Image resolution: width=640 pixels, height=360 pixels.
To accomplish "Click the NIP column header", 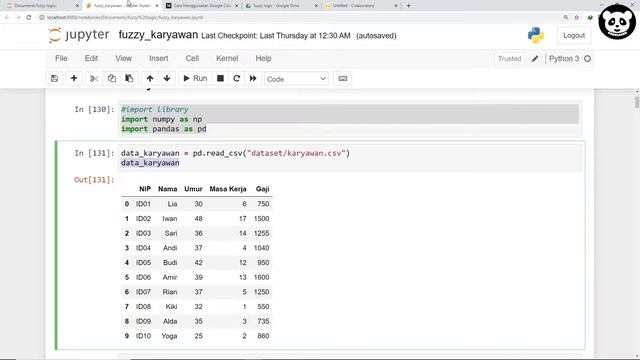I will point(145,189).
